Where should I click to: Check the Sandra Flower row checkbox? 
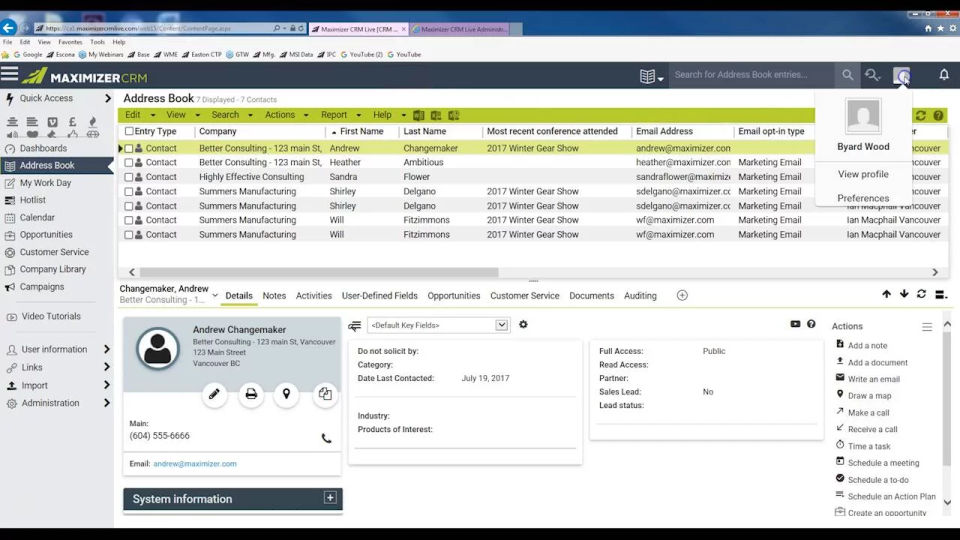click(129, 177)
